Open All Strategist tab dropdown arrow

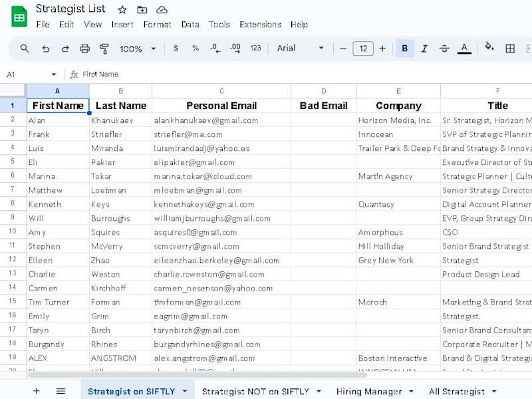click(494, 391)
